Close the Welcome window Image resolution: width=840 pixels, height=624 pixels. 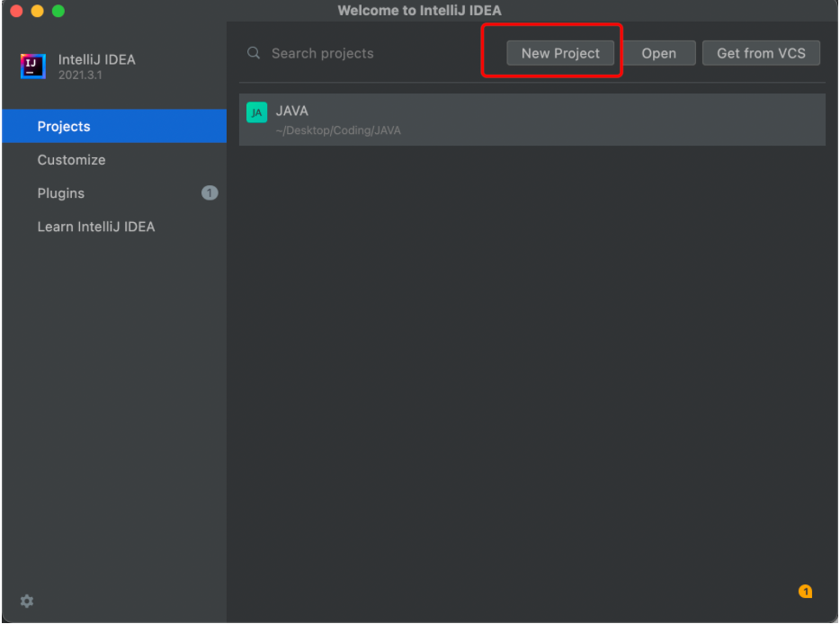[x=16, y=11]
